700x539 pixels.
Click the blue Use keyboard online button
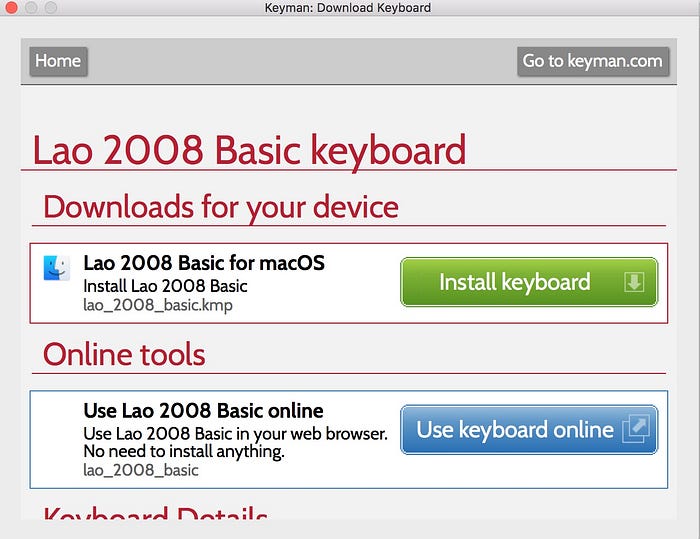click(529, 430)
